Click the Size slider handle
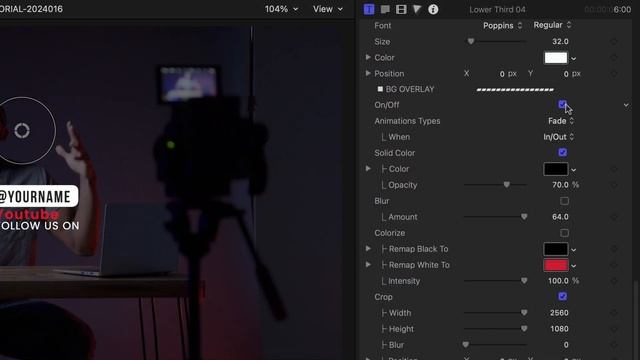Viewport: 640px width, 360px height. click(x=471, y=42)
